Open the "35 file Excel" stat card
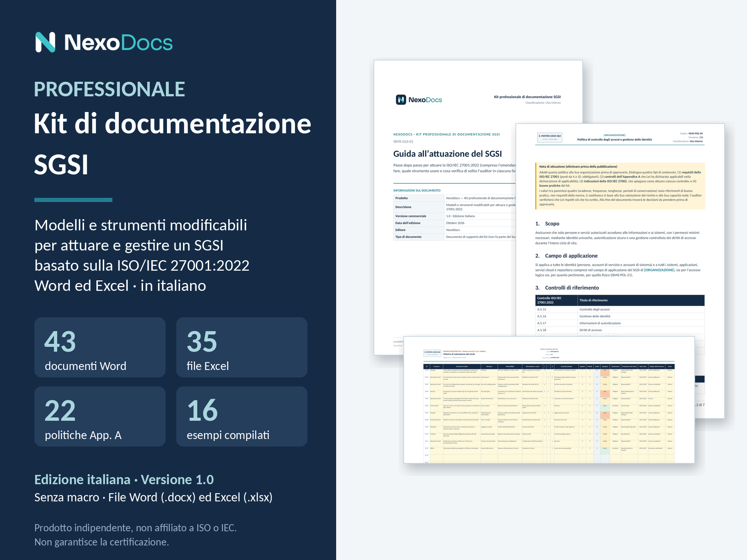 click(x=242, y=347)
